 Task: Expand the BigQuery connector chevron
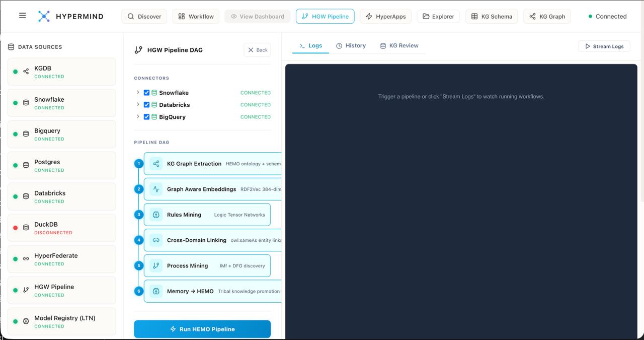point(138,116)
